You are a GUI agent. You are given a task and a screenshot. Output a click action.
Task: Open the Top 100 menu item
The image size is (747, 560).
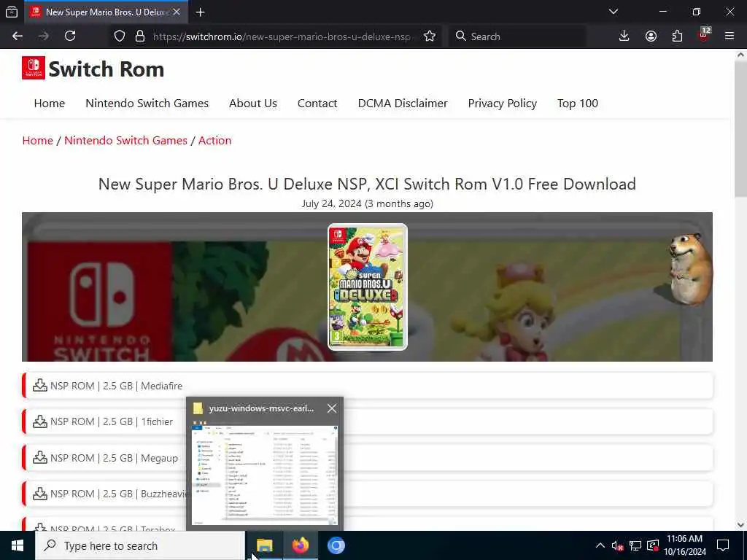578,104
